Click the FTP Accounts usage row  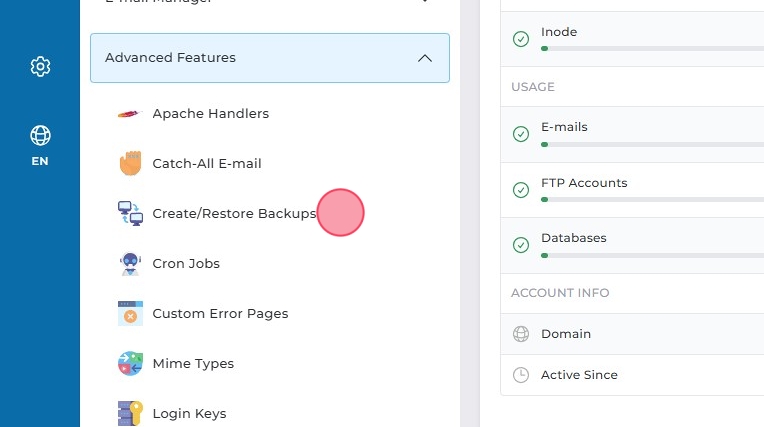[630, 189]
